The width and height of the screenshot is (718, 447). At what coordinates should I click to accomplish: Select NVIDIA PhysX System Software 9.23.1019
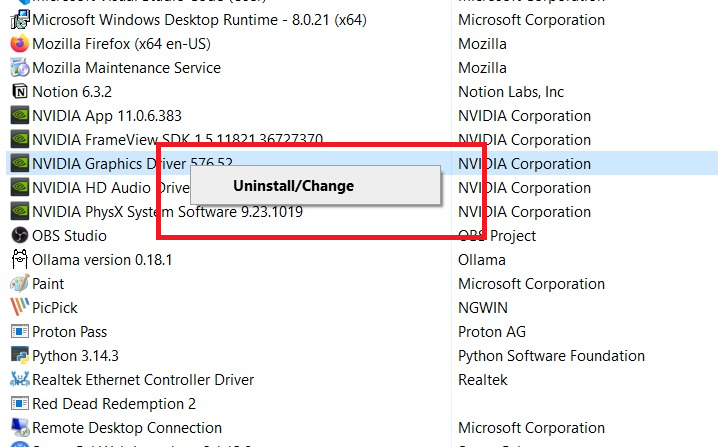[x=167, y=212]
